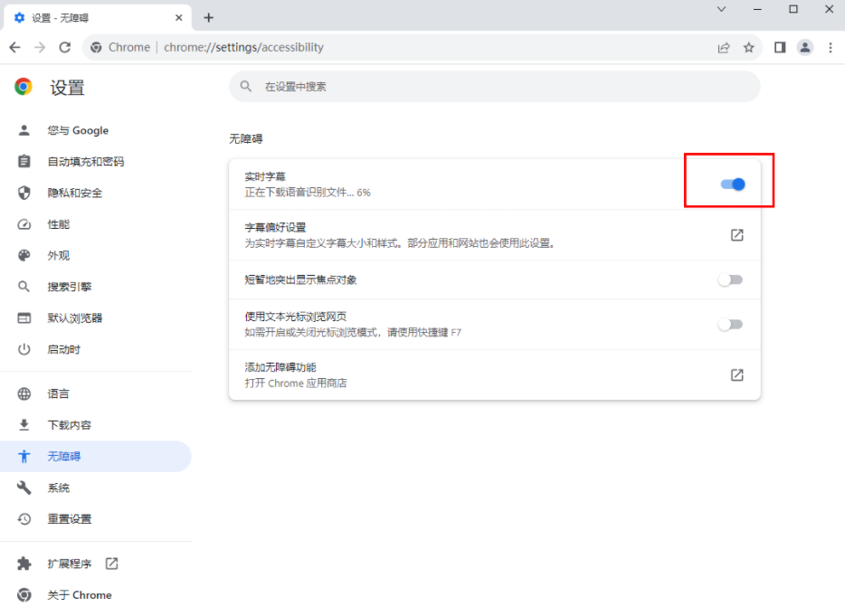Click the download icon beside 下载内容
845x616 pixels.
coord(24,425)
